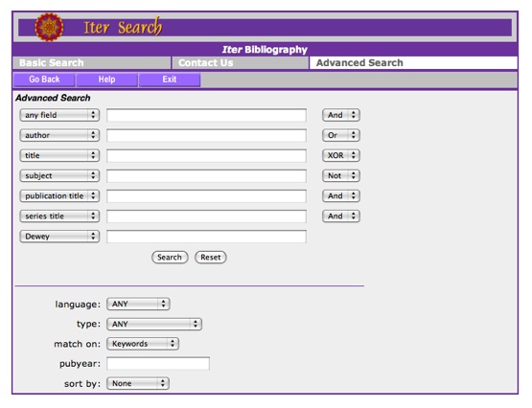Click the series title text box
Screen dimensions: 532x408
[207, 216]
